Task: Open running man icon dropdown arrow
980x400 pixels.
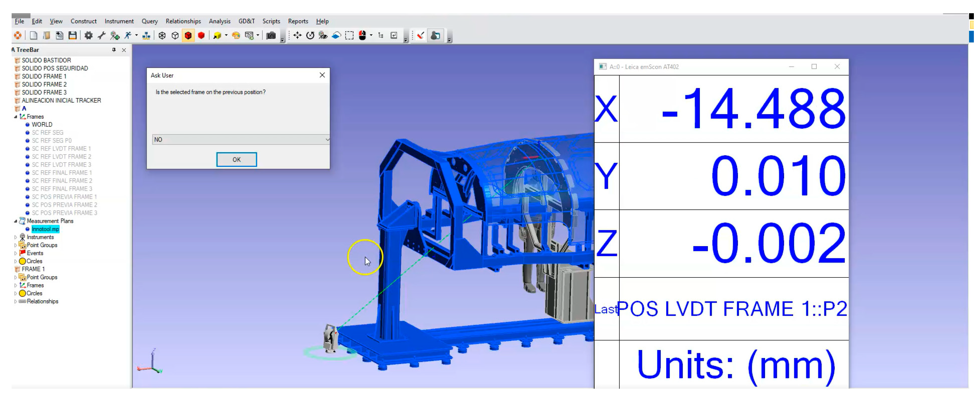Action: [x=137, y=36]
